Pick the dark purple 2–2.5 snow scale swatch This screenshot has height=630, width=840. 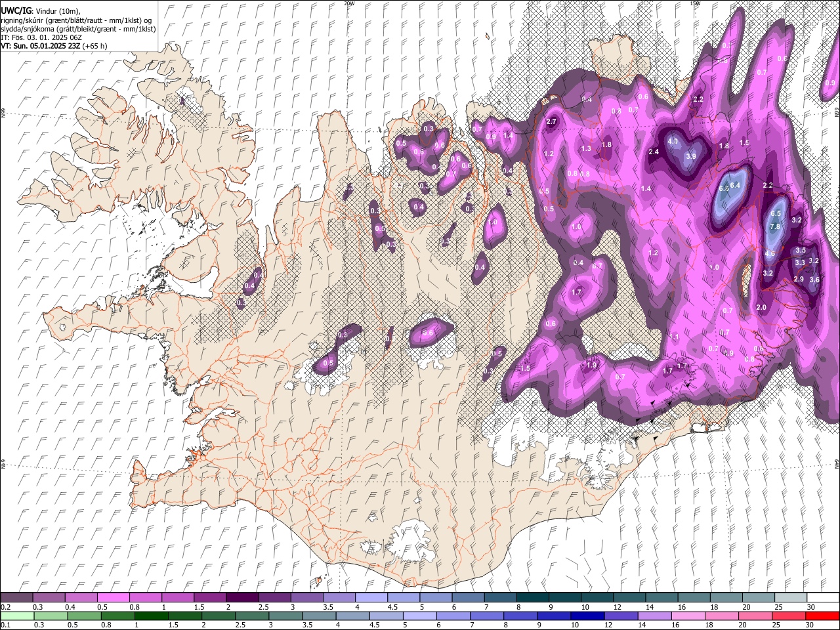tap(242, 598)
